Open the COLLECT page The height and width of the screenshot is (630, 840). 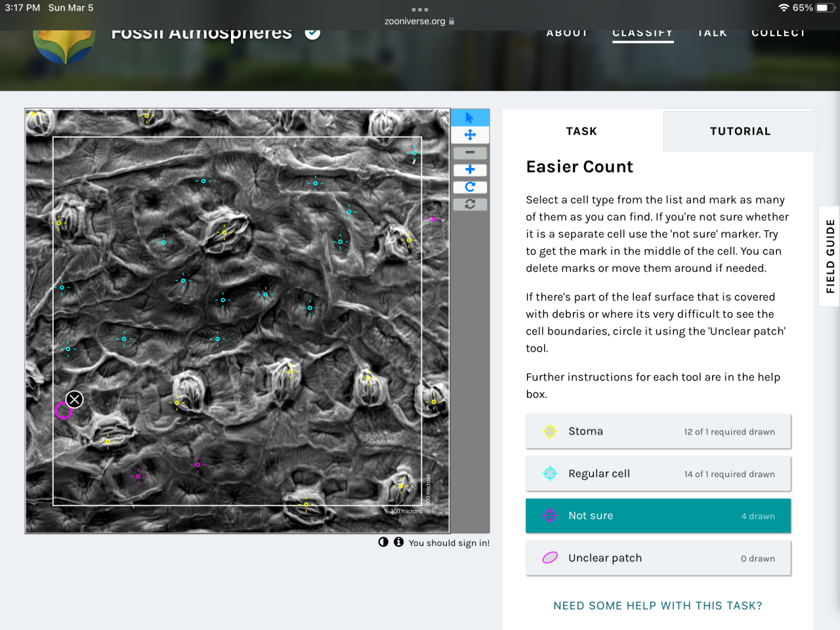tap(778, 33)
